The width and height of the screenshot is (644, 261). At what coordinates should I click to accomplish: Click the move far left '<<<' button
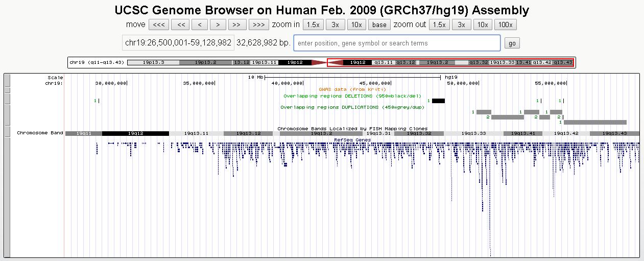pos(159,25)
